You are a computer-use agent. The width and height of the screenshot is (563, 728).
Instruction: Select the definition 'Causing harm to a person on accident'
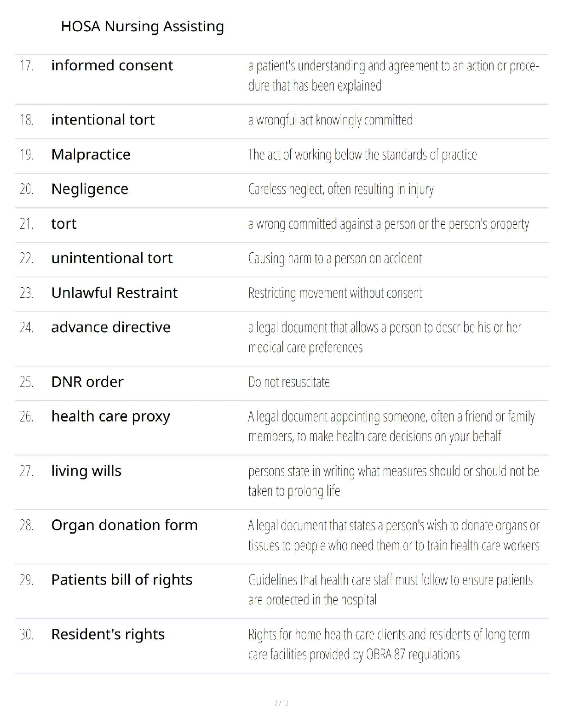pyautogui.click(x=335, y=259)
